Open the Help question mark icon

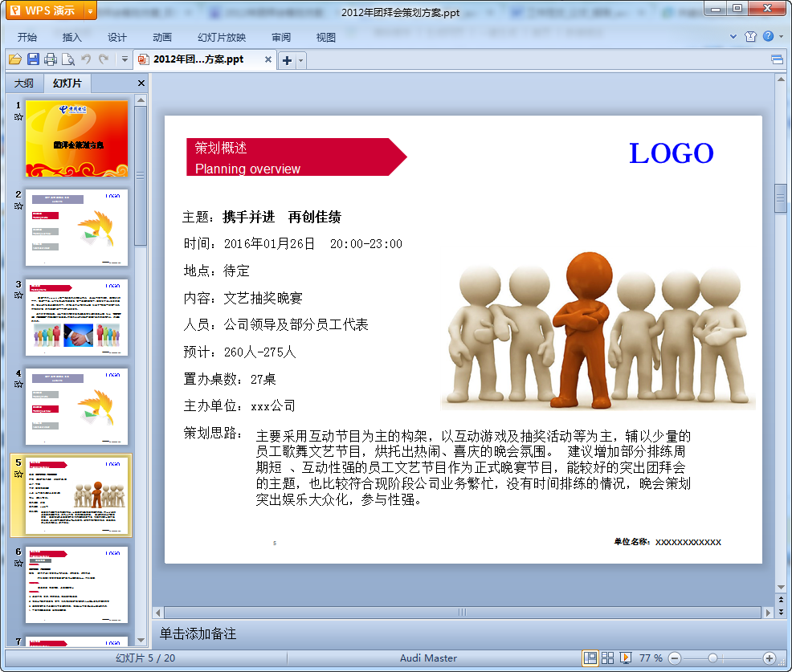(x=768, y=36)
